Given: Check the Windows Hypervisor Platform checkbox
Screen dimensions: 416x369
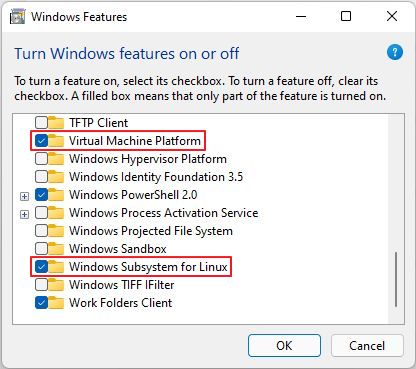Looking at the screenshot, I should tap(41, 159).
